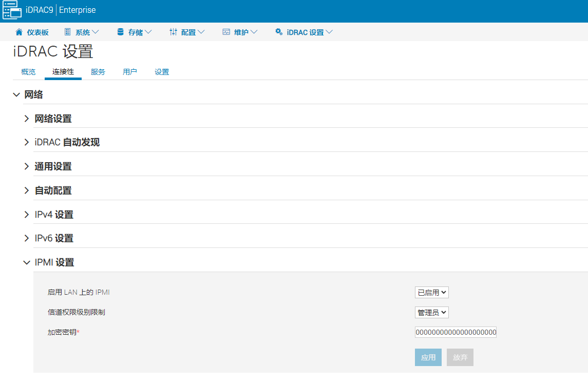
Task: Click the iDRAC9 server logo icon
Action: click(x=12, y=10)
